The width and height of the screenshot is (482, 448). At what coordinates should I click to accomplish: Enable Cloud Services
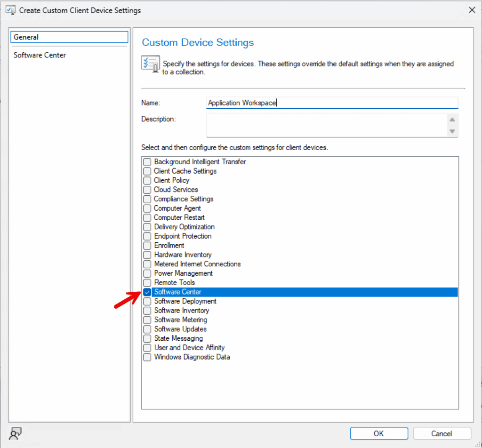[147, 190]
